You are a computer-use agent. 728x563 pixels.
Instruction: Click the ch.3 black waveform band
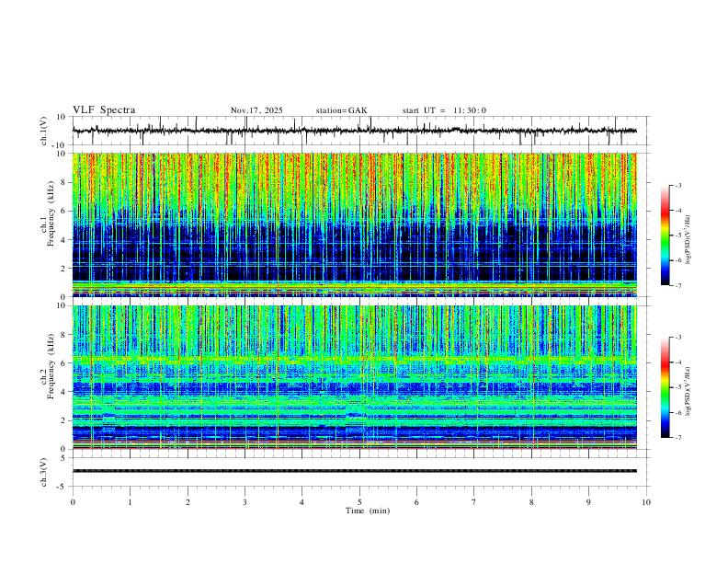pos(354,471)
